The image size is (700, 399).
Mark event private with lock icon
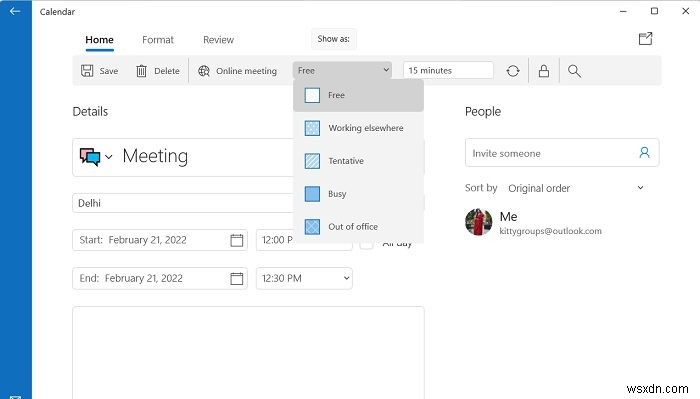pyautogui.click(x=543, y=71)
